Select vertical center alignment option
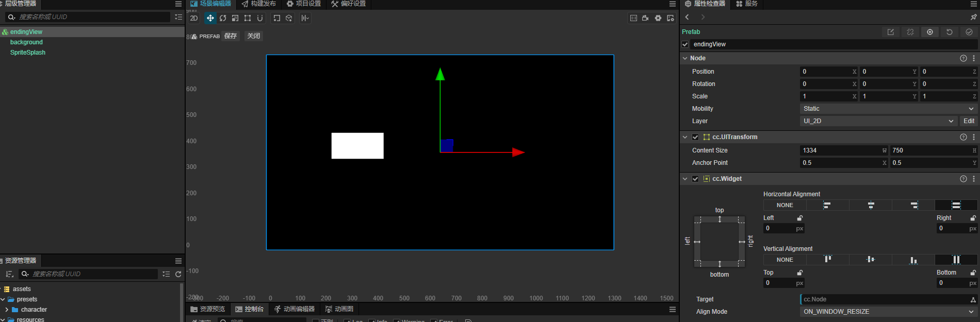980x322 pixels. 871,260
